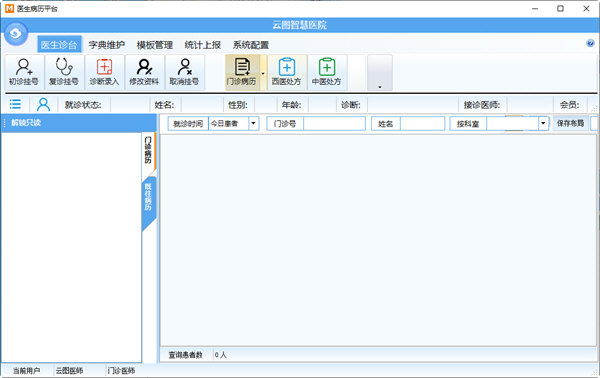Expand the 门诊病历 button dropdown arrow
The image size is (600, 378).
point(263,73)
